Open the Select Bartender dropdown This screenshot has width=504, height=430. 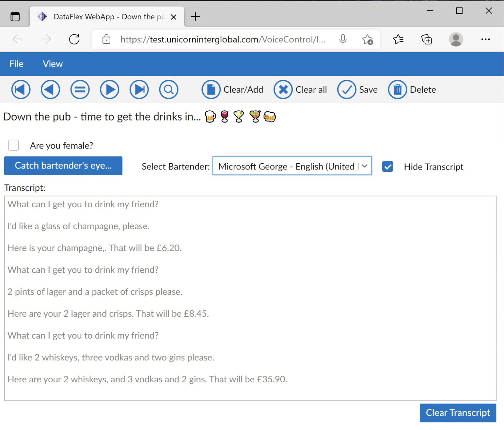pos(292,166)
